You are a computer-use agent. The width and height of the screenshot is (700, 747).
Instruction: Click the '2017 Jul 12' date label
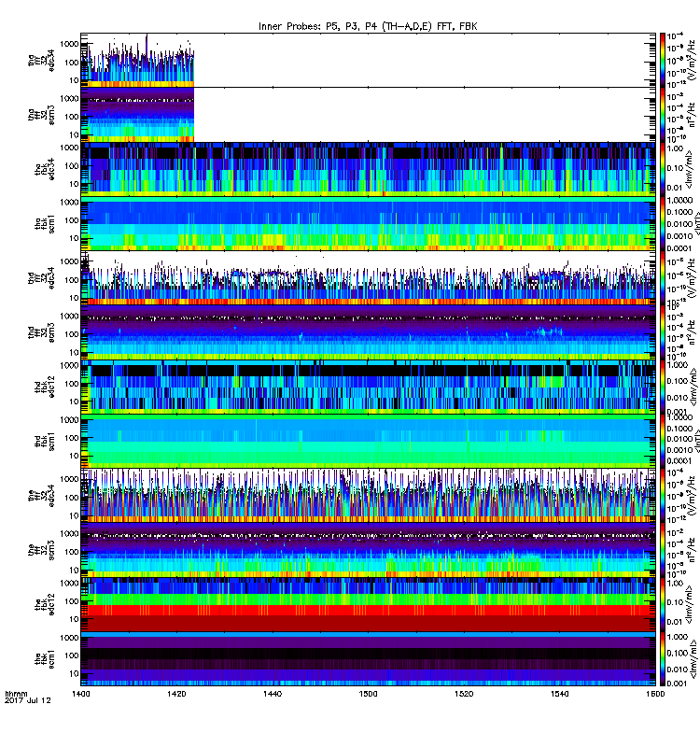pyautogui.click(x=28, y=701)
